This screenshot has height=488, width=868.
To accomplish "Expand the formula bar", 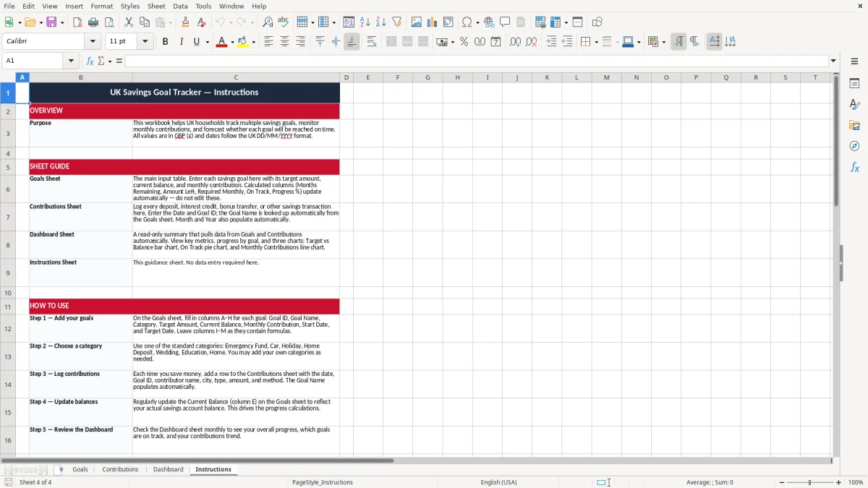I will [x=833, y=61].
